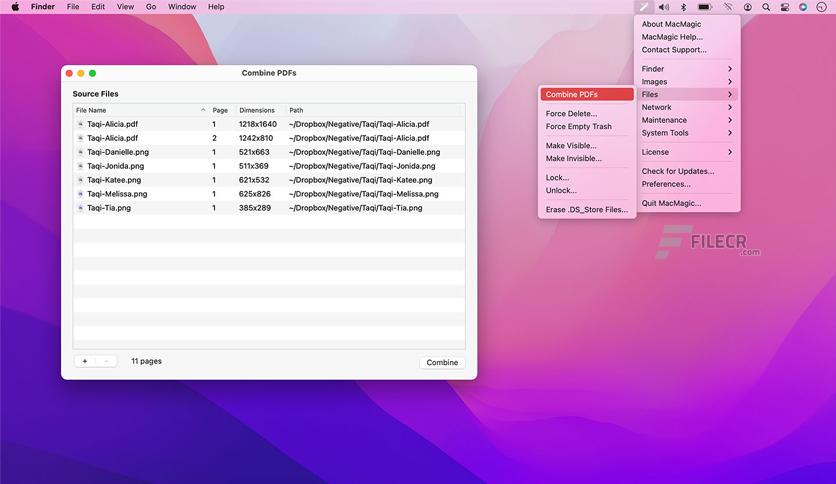
Task: Select file icon beside Taqi-Tia.png
Action: [81, 208]
